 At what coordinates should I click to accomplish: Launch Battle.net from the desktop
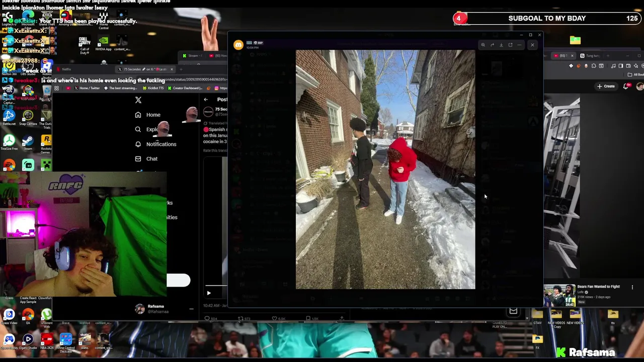[9, 117]
